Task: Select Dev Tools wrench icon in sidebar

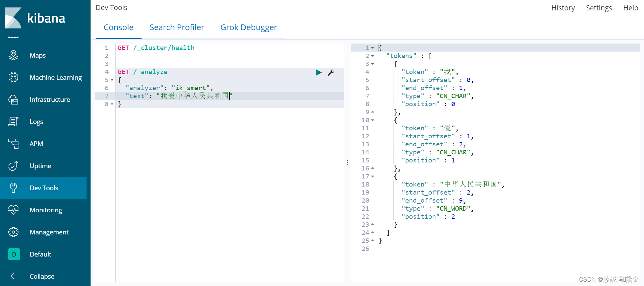Action: coord(13,188)
